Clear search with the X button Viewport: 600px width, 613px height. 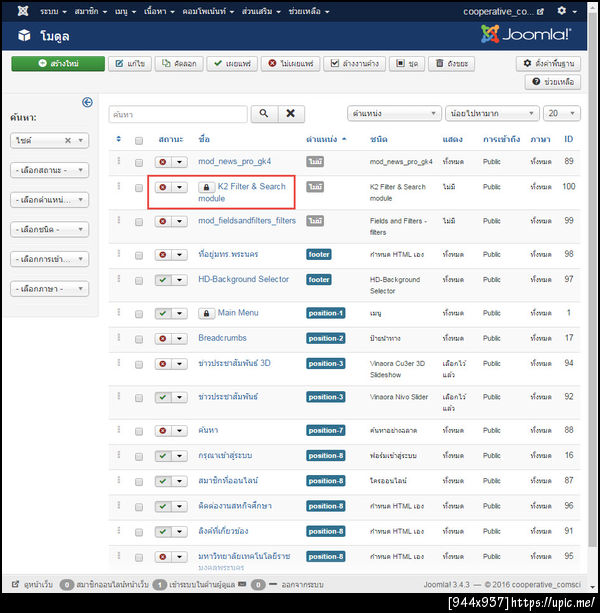[291, 114]
